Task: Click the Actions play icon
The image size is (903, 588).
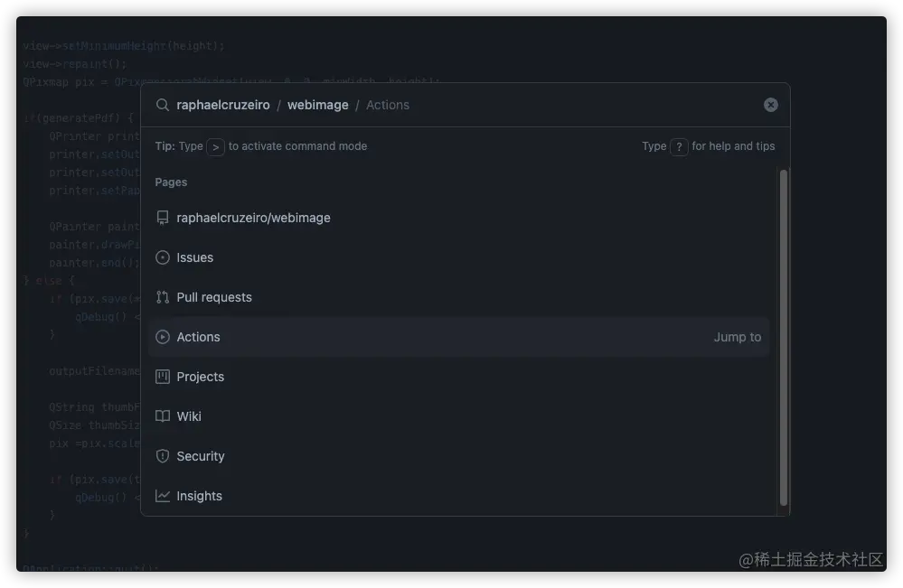Action: [x=163, y=337]
